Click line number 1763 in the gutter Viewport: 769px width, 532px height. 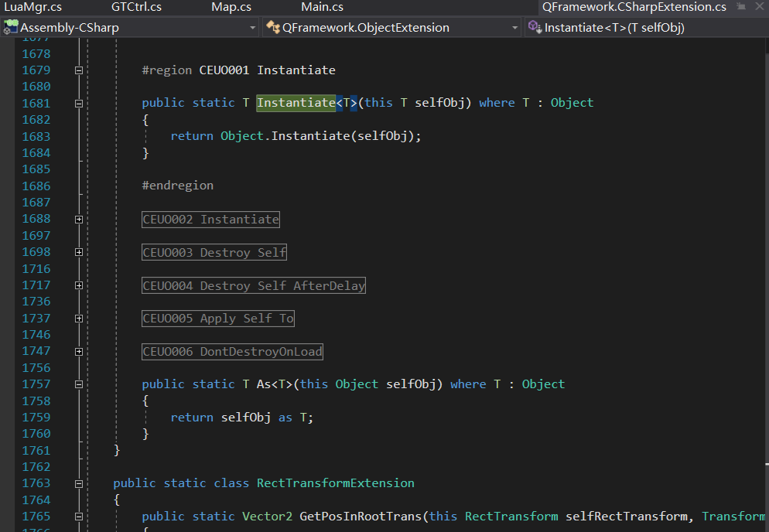click(36, 483)
